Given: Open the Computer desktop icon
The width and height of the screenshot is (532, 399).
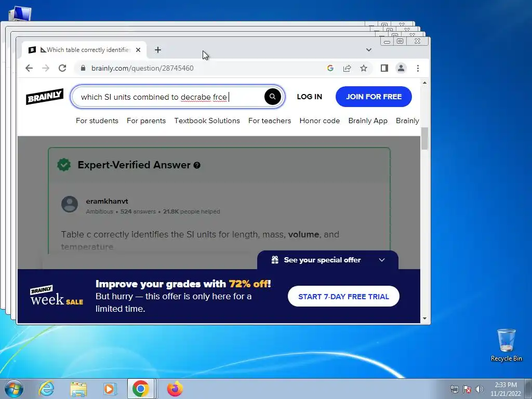Looking at the screenshot, I should click(x=20, y=14).
